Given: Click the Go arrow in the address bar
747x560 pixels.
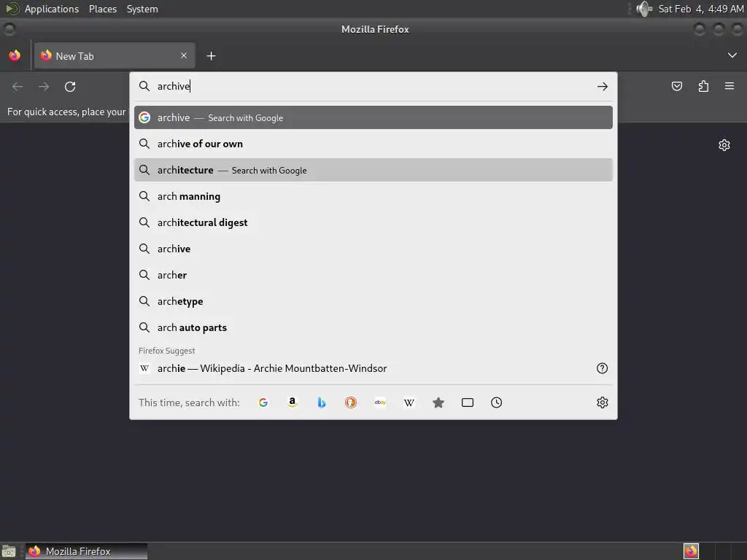Looking at the screenshot, I should point(602,86).
